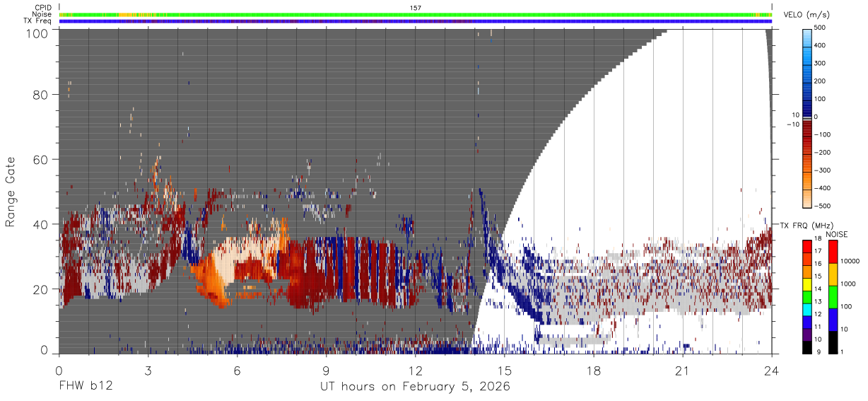The width and height of the screenshot is (868, 401).
Task: Click the red NOISE swatch above 10000
Action: (832, 252)
